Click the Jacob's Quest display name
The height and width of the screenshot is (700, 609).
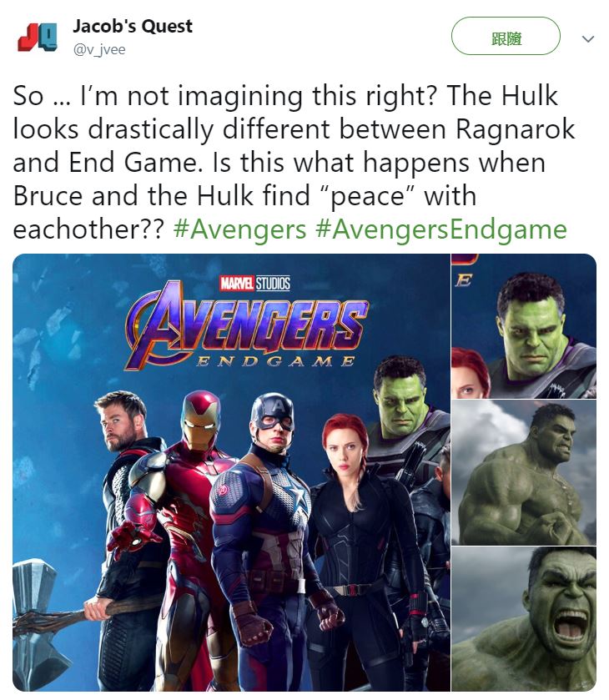point(133,26)
